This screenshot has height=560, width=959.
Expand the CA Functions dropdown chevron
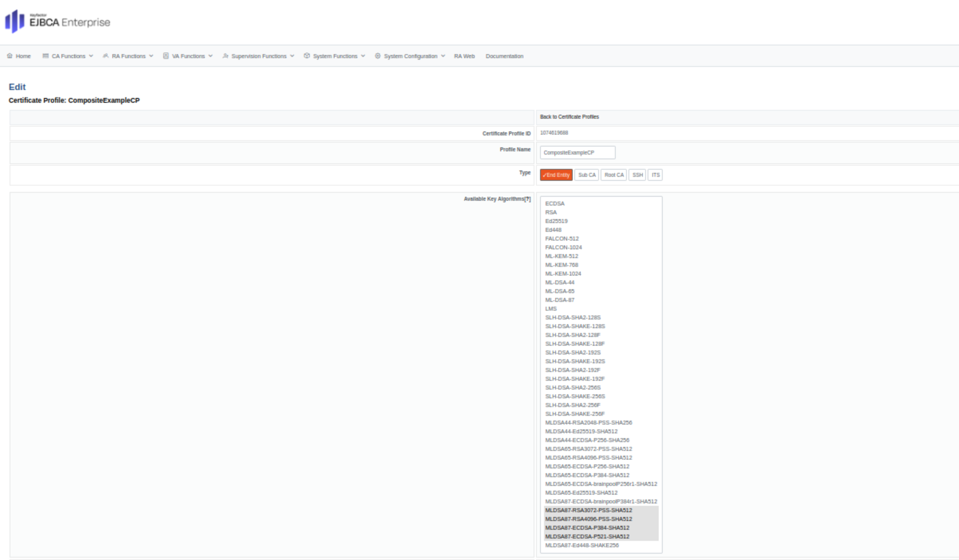click(91, 56)
